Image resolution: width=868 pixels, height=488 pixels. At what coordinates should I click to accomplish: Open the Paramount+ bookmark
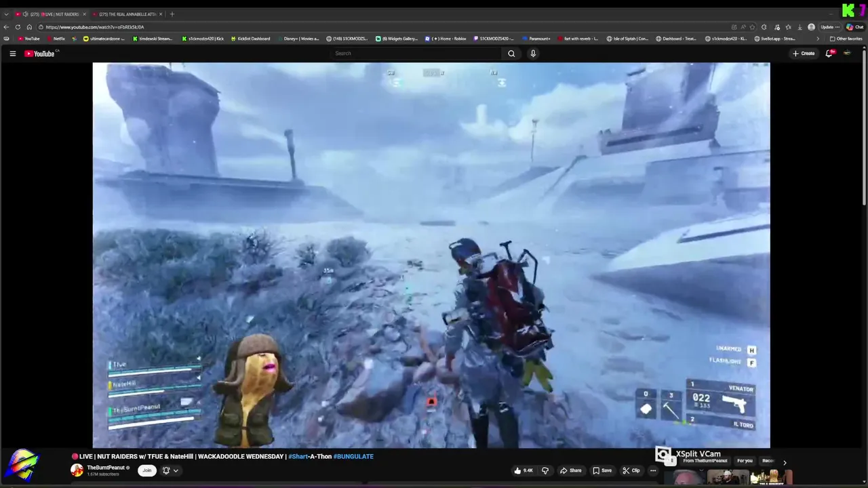[536, 39]
